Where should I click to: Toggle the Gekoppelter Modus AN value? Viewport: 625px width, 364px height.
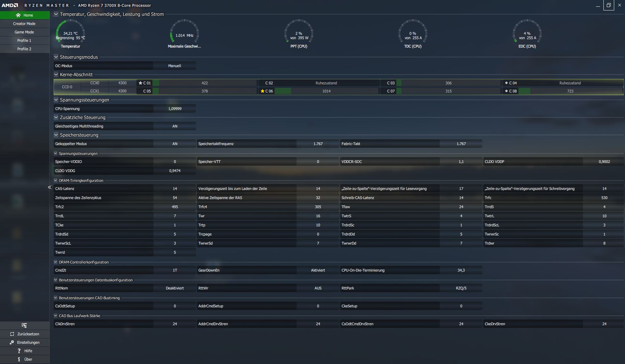175,144
